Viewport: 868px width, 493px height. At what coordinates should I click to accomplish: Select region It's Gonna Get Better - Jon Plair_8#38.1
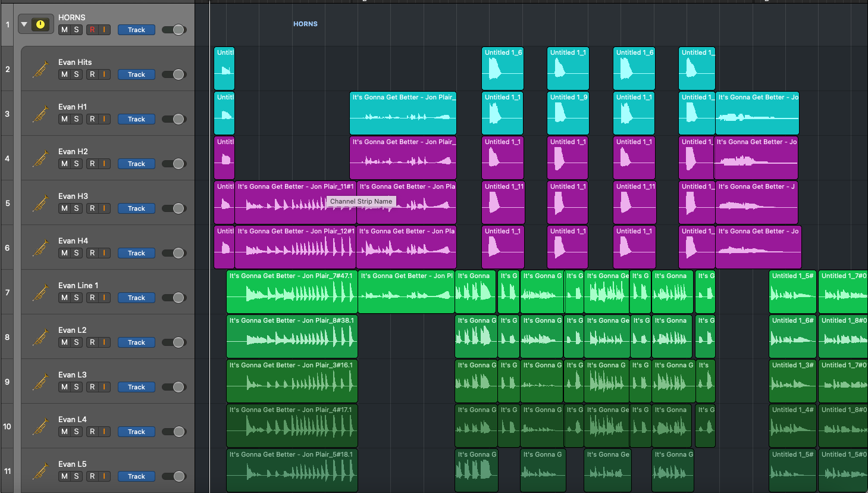[x=292, y=336]
